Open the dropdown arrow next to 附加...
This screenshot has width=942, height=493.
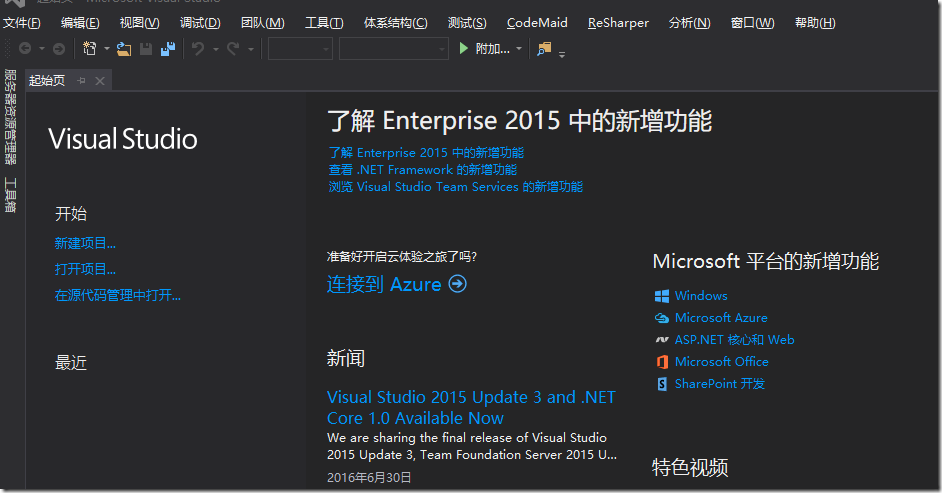click(x=519, y=49)
